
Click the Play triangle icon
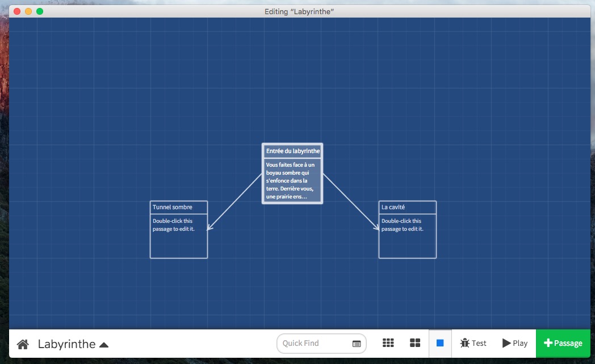coord(506,343)
